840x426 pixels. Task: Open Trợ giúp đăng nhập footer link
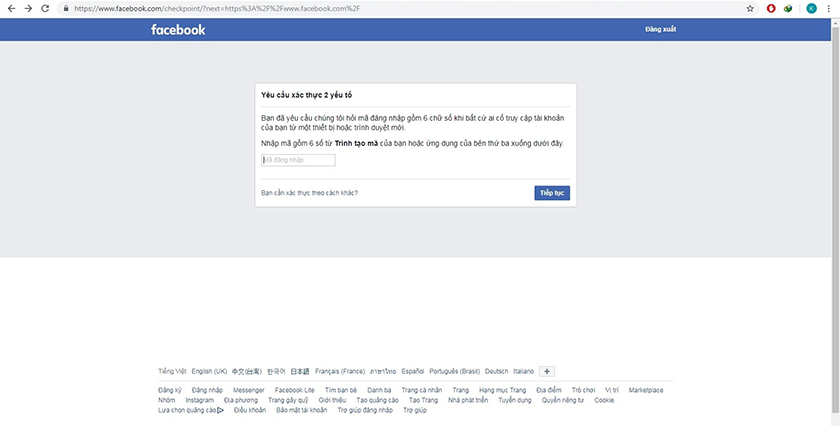[365, 410]
